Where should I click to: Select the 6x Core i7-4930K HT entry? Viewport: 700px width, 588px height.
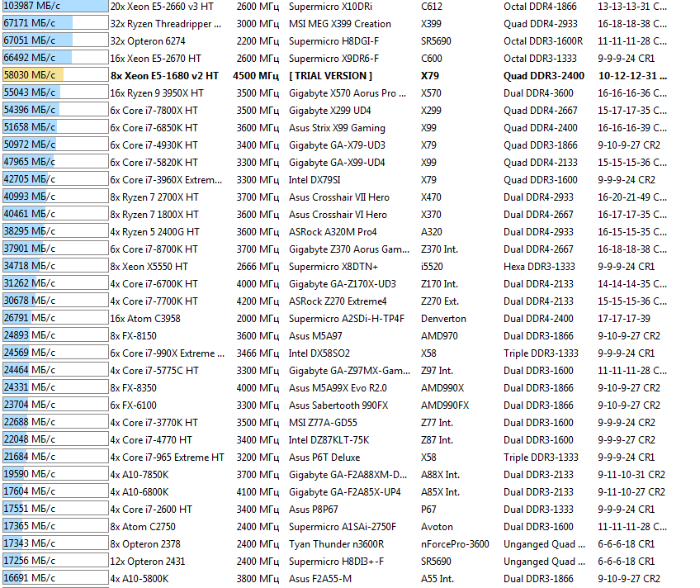154,145
